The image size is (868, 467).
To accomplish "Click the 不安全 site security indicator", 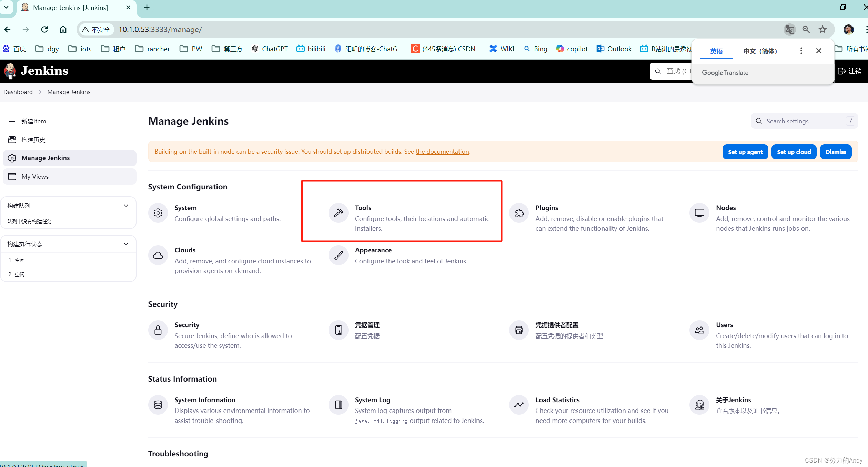I will (96, 30).
